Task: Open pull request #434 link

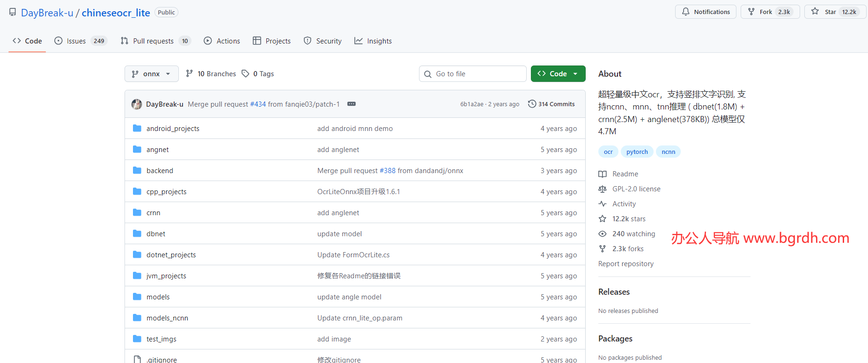Action: (258, 104)
